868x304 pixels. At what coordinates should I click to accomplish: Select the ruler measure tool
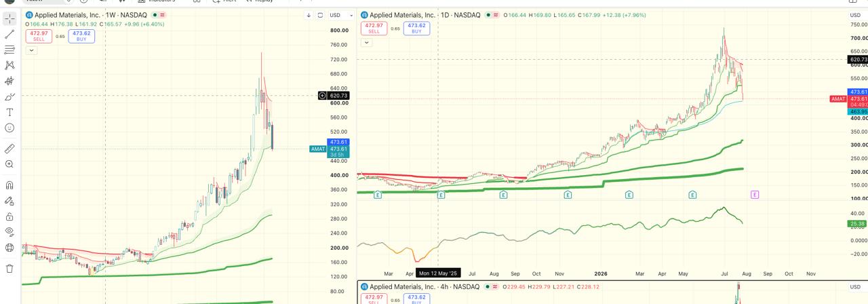(9, 148)
